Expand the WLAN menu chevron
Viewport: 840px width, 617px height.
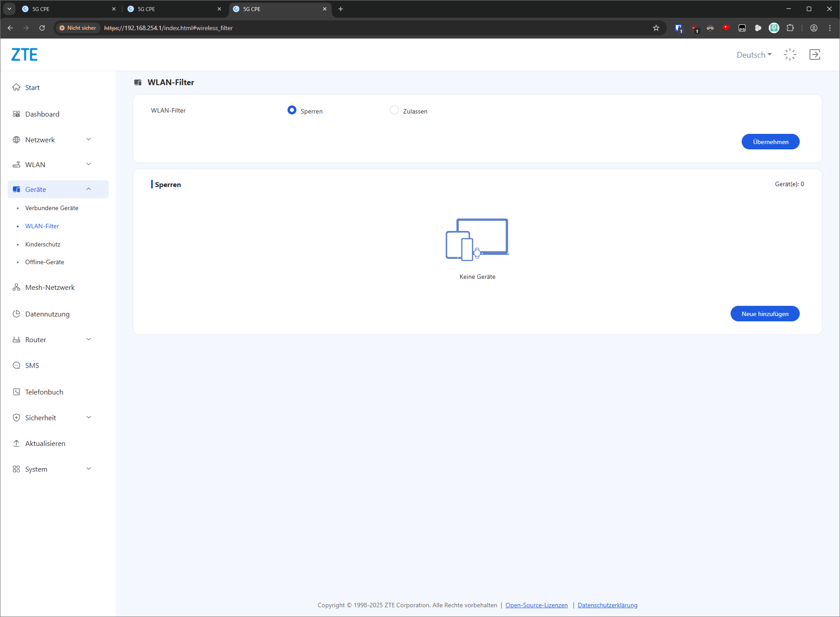coord(89,164)
